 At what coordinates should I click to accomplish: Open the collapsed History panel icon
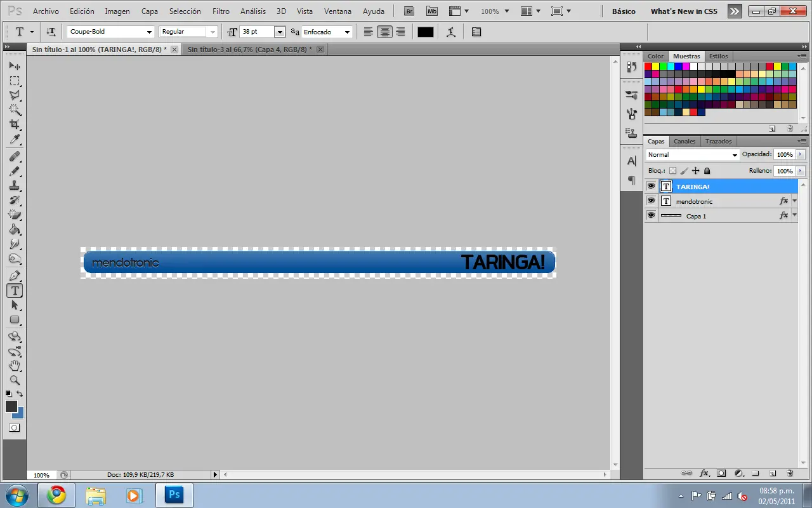tap(631, 67)
